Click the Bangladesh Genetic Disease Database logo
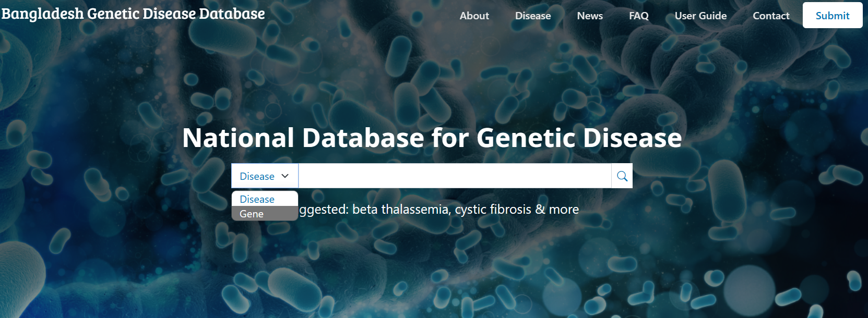 coord(133,14)
